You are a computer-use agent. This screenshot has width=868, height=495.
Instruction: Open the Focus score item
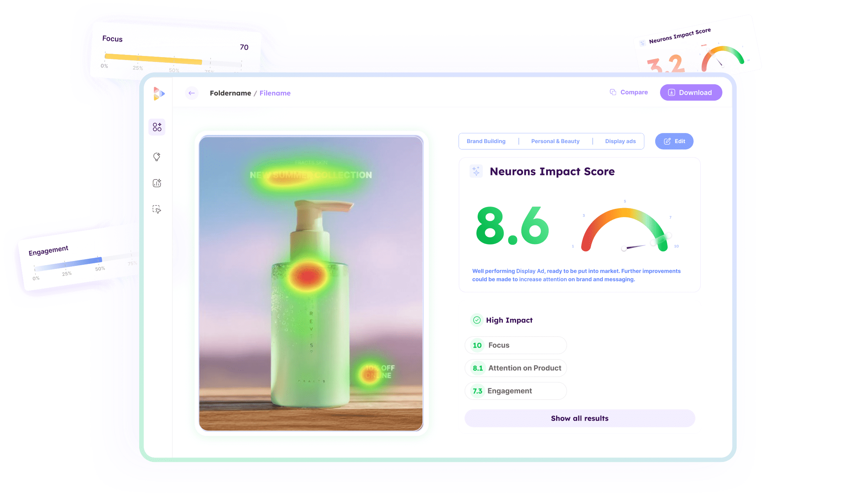click(x=515, y=345)
